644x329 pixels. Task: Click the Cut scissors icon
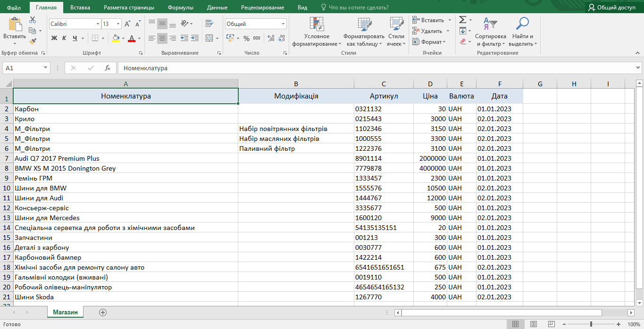[x=33, y=20]
